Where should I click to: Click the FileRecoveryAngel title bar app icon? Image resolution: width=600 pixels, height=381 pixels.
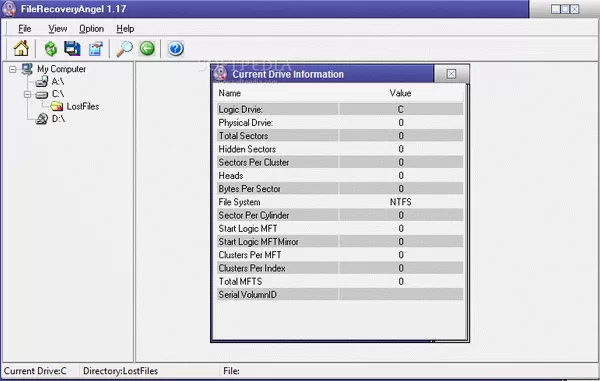(9, 9)
